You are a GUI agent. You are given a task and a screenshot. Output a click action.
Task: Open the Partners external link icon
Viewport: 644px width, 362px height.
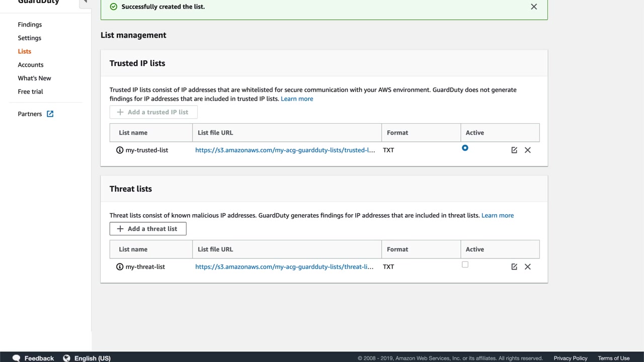[50, 114]
